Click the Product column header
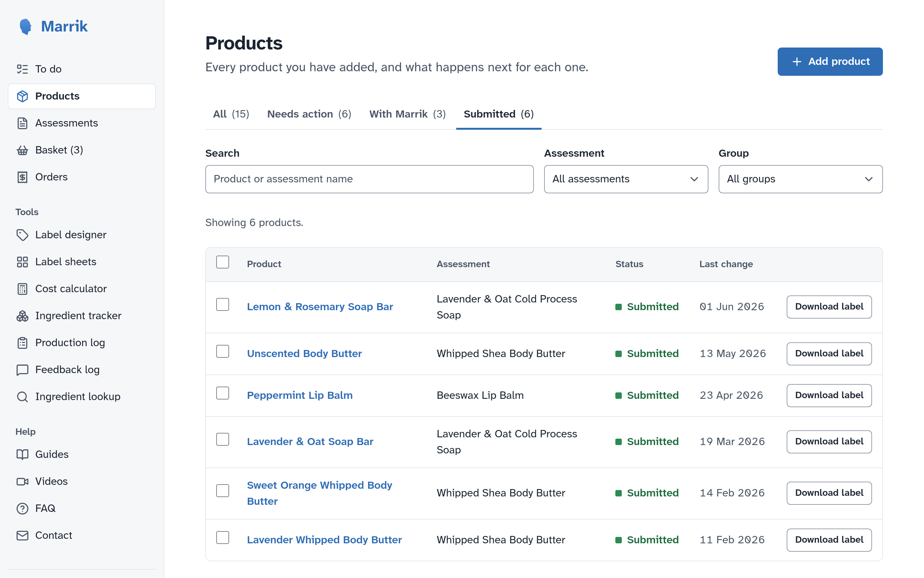This screenshot has height=578, width=924. pyautogui.click(x=264, y=264)
